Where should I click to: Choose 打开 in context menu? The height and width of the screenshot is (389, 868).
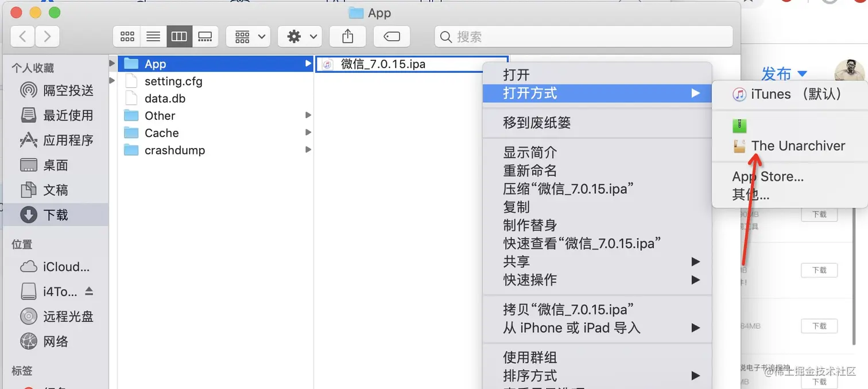click(597, 75)
